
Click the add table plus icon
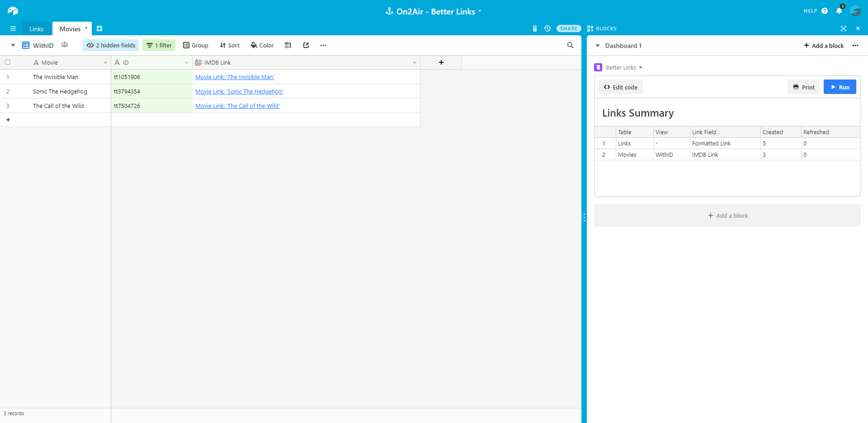click(x=99, y=28)
